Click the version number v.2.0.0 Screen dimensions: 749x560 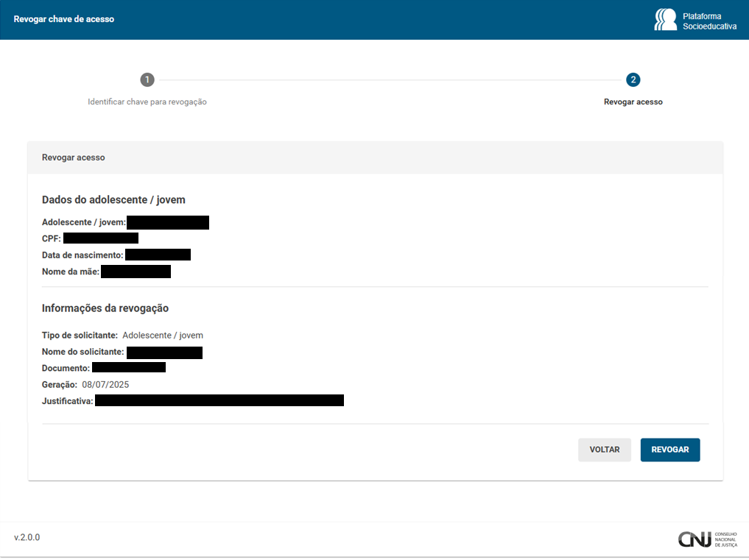click(x=27, y=537)
